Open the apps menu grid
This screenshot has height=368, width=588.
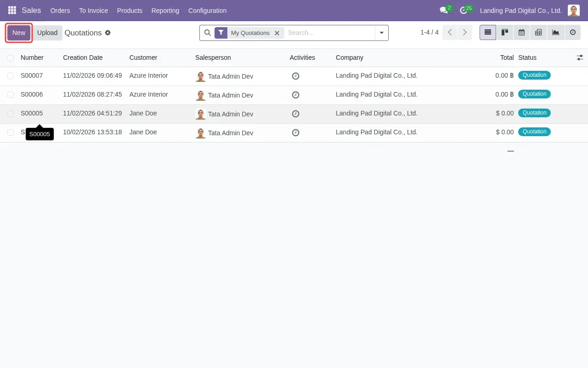pos(11,10)
